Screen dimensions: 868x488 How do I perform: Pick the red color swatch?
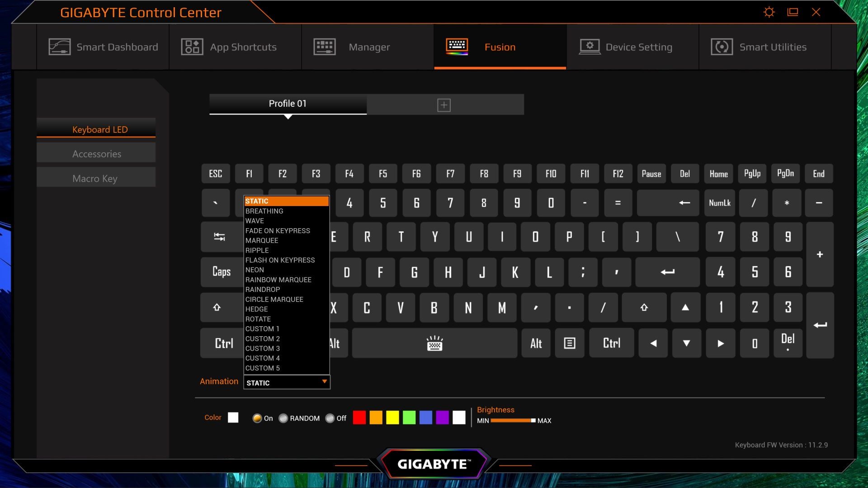359,418
